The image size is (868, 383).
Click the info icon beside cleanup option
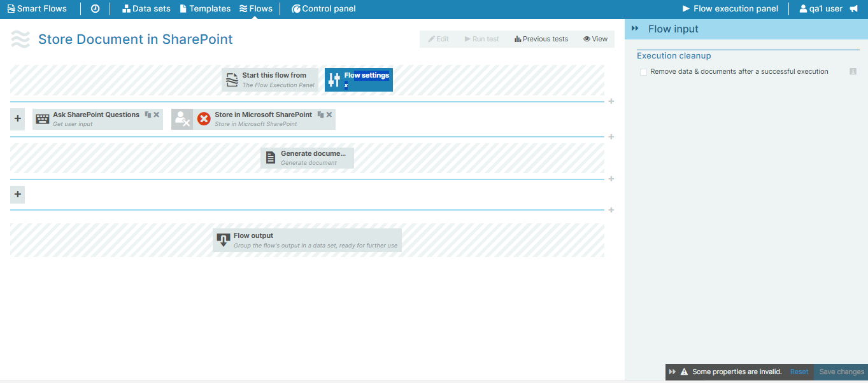(x=853, y=72)
